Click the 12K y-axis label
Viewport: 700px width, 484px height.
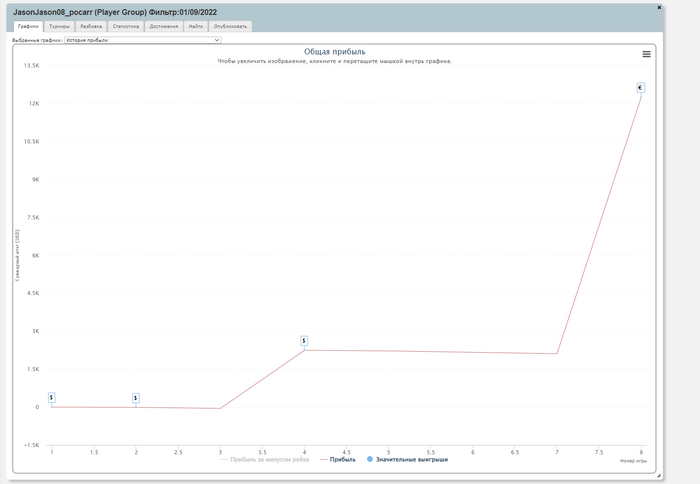tap(34, 104)
